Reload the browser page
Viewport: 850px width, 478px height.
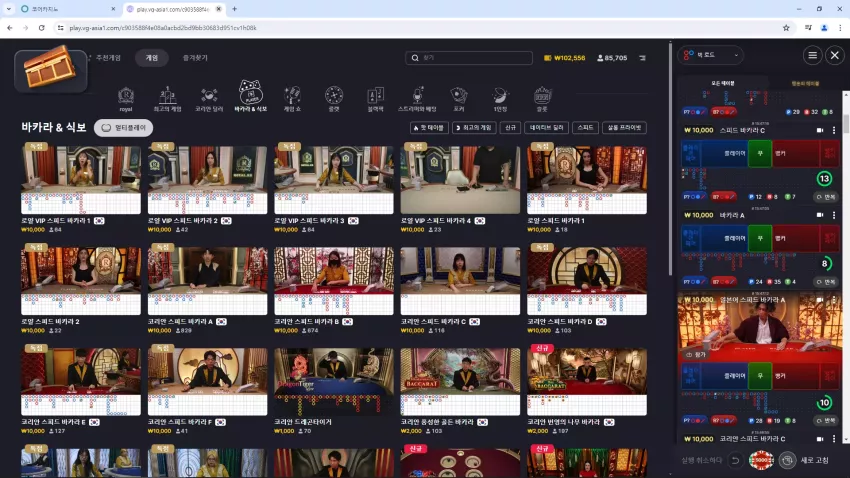(42, 28)
